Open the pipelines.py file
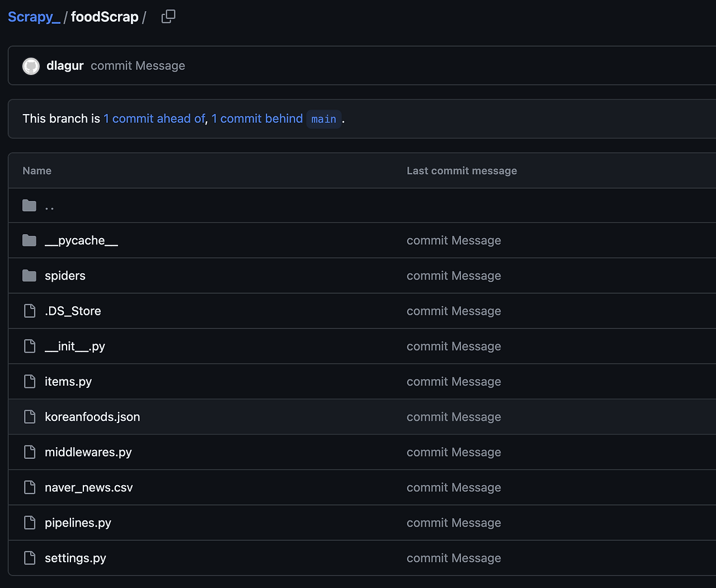The image size is (716, 588). pyautogui.click(x=78, y=523)
